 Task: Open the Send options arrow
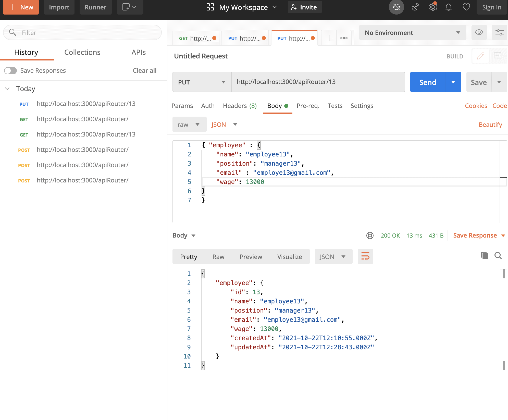tap(453, 82)
